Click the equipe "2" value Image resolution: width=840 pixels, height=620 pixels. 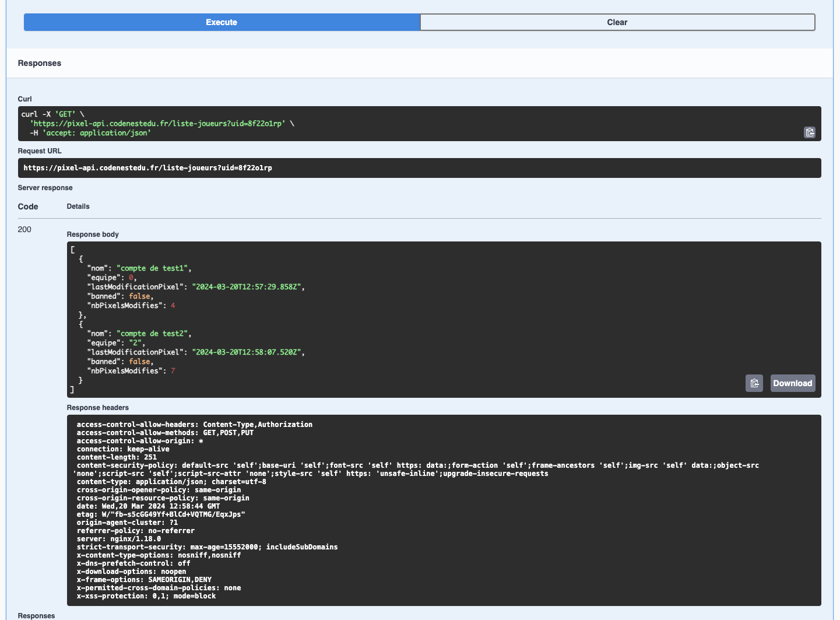tap(135, 343)
